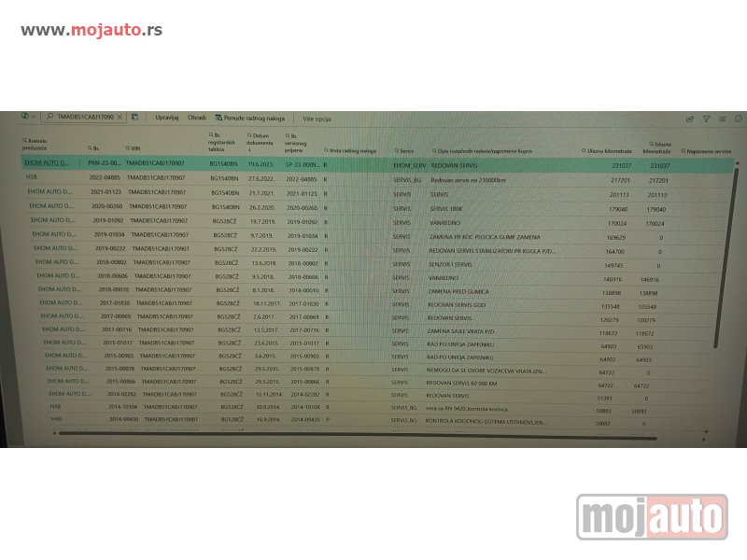Click the view selector icon at far left
This screenshot has height=560, width=747.
point(29,117)
